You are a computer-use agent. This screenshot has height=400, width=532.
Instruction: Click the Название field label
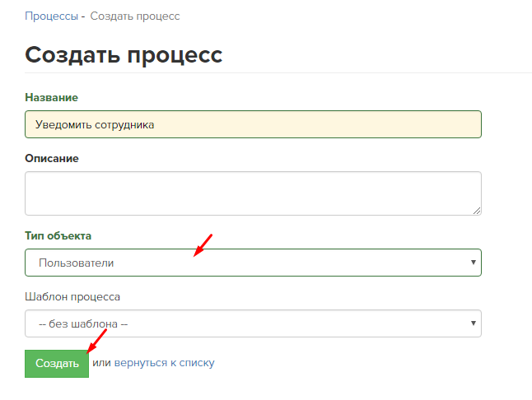pos(52,98)
